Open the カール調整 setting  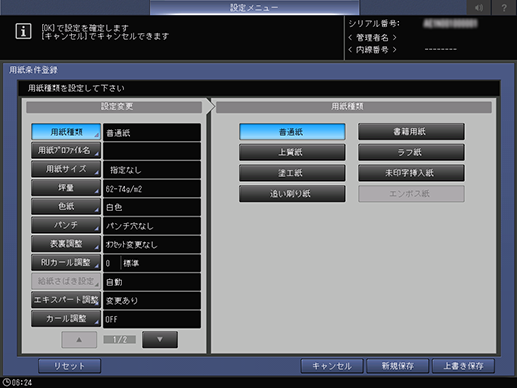coord(66,319)
